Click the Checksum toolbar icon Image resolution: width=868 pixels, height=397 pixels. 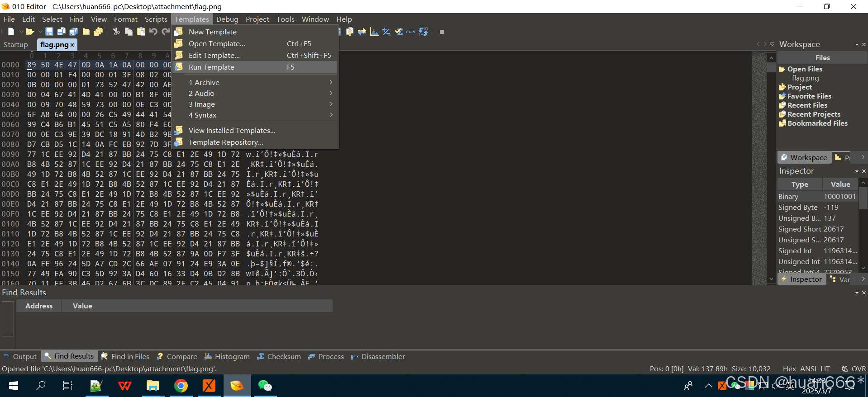pyautogui.click(x=399, y=32)
